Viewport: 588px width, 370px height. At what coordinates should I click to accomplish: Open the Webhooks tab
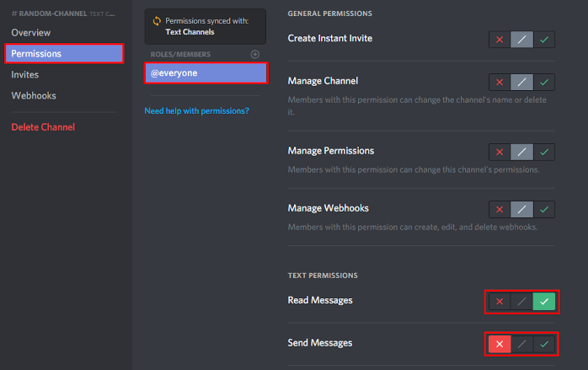click(x=34, y=95)
